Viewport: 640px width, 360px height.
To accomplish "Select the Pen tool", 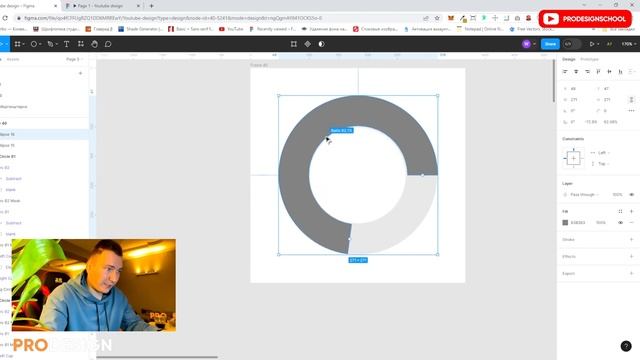I will 52,44.
